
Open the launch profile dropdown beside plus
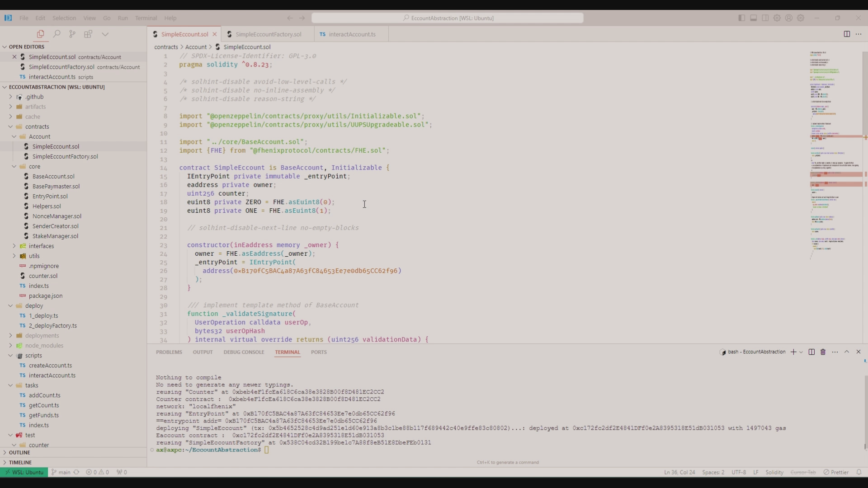coord(801,352)
